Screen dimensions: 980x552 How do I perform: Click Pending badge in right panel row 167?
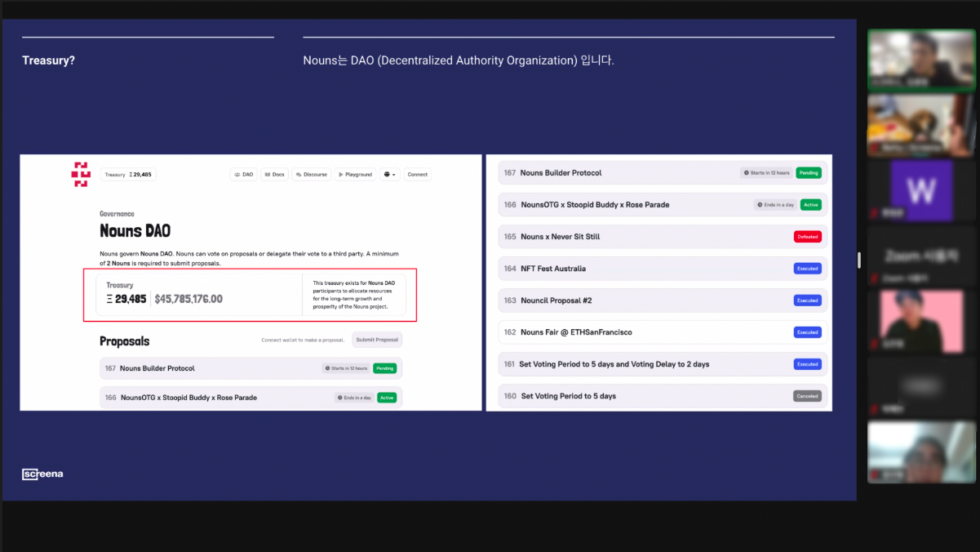809,173
